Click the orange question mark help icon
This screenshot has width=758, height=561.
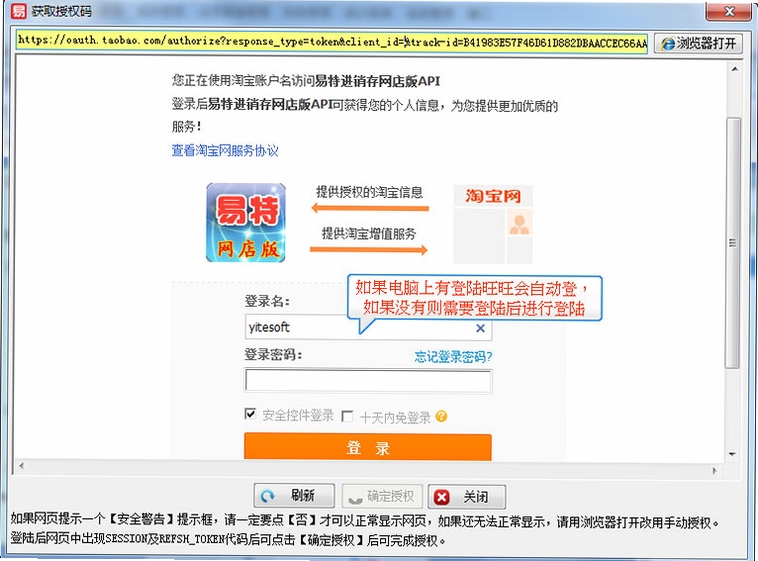pyautogui.click(x=441, y=416)
